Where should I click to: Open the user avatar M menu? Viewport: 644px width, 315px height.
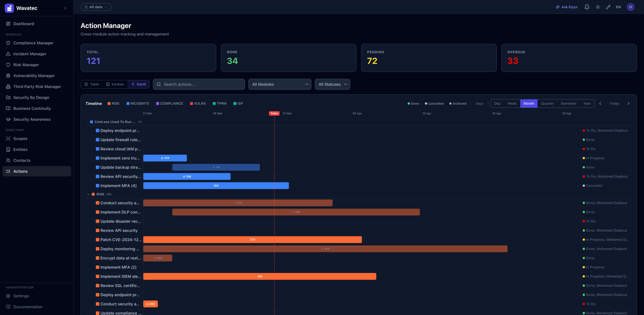[x=631, y=7]
